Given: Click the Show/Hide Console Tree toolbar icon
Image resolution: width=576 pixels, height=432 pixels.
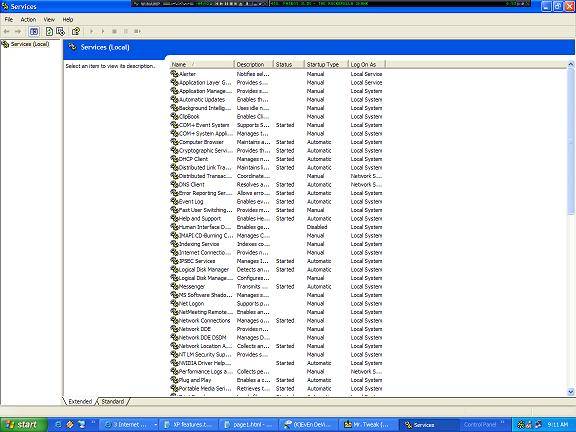Looking at the screenshot, I should (34, 32).
